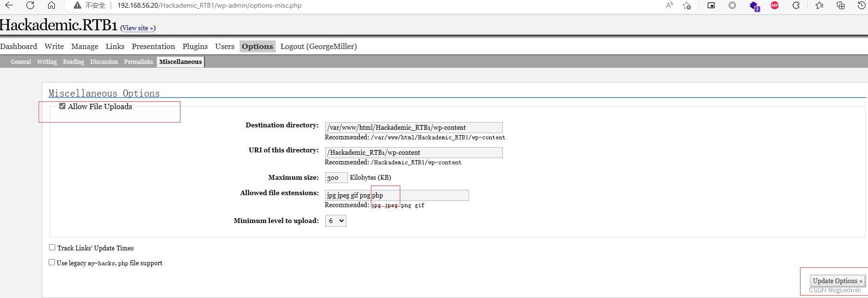Open the Write menu

point(54,46)
